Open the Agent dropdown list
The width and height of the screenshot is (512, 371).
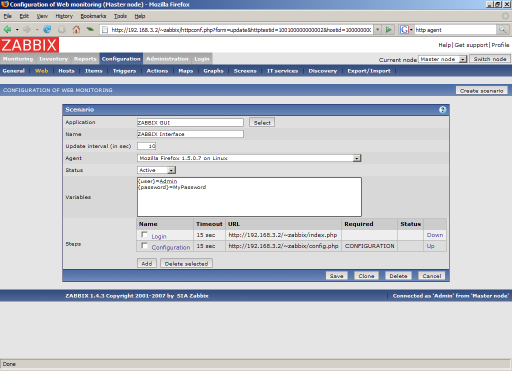357,158
